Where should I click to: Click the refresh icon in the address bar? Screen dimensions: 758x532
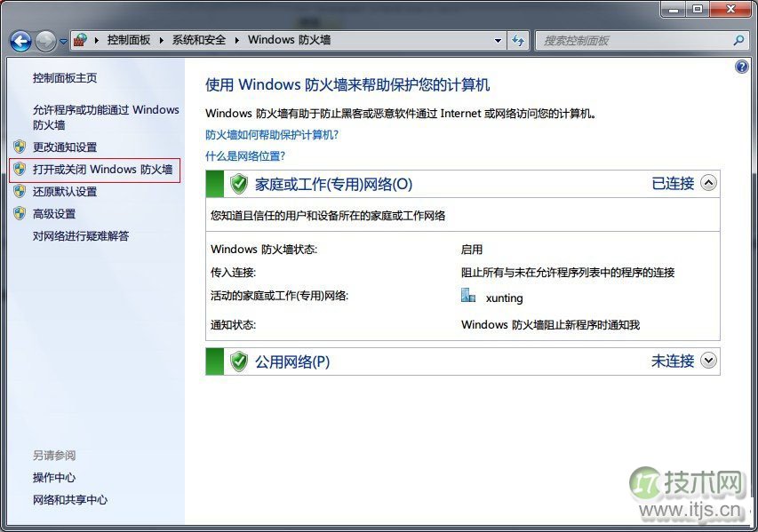[x=518, y=41]
